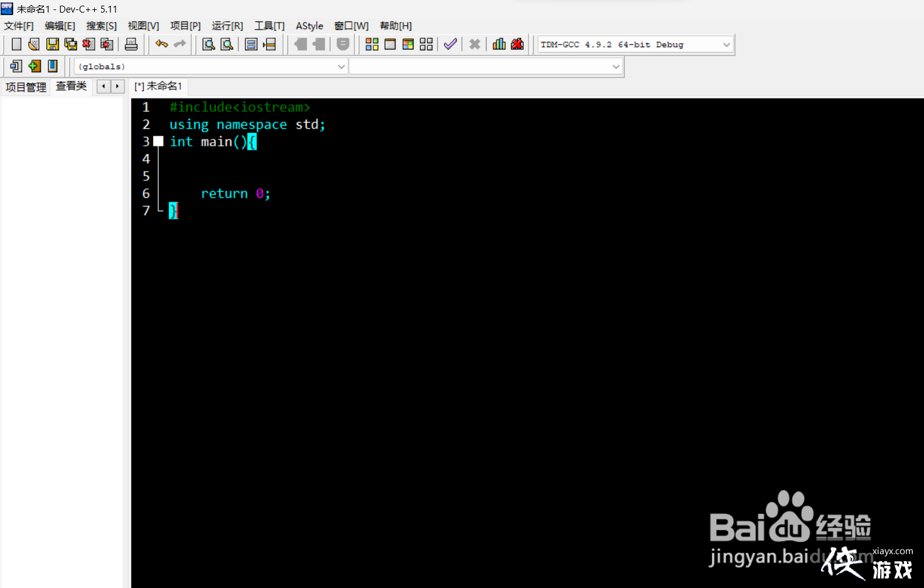Click line number 5 in gutter

point(146,176)
